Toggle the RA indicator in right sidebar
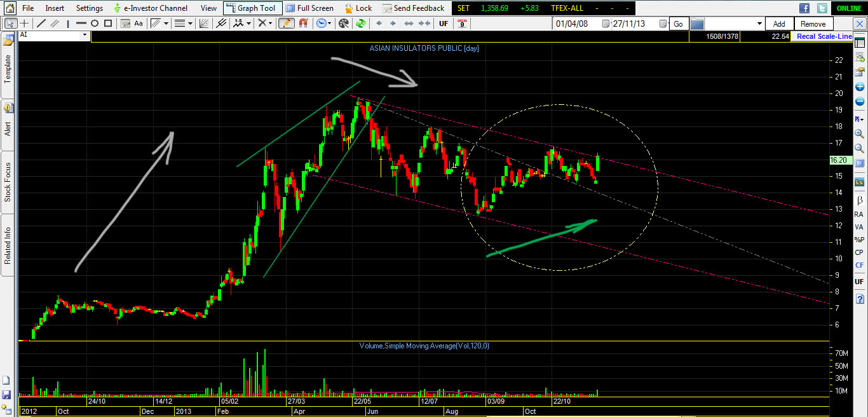The width and height of the screenshot is (868, 417). [x=859, y=214]
